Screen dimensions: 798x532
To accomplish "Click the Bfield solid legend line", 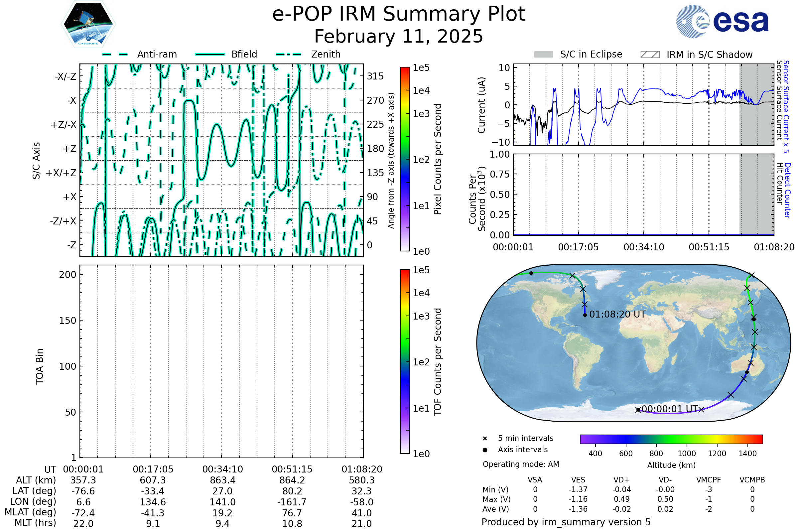I will click(x=210, y=55).
